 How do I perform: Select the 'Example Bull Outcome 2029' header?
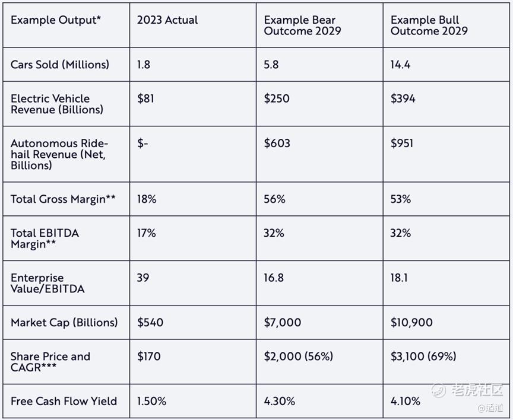pyautogui.click(x=429, y=26)
